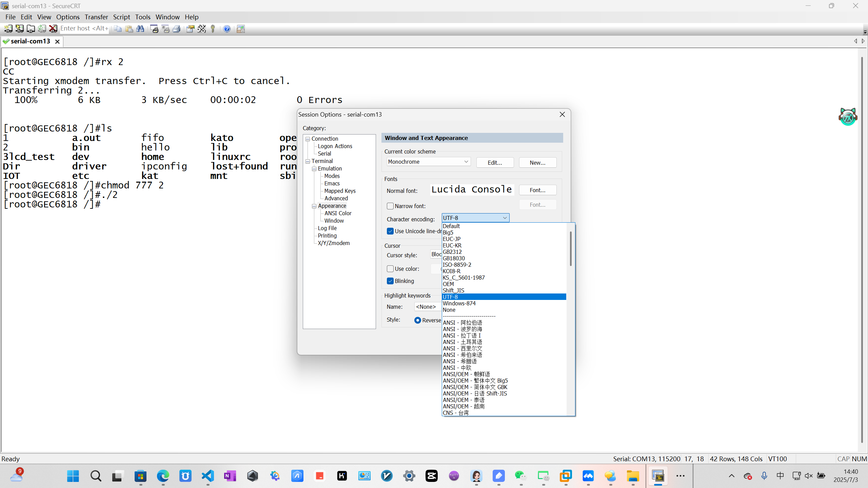
Task: Collapse the Emulation tree node
Action: (314, 169)
